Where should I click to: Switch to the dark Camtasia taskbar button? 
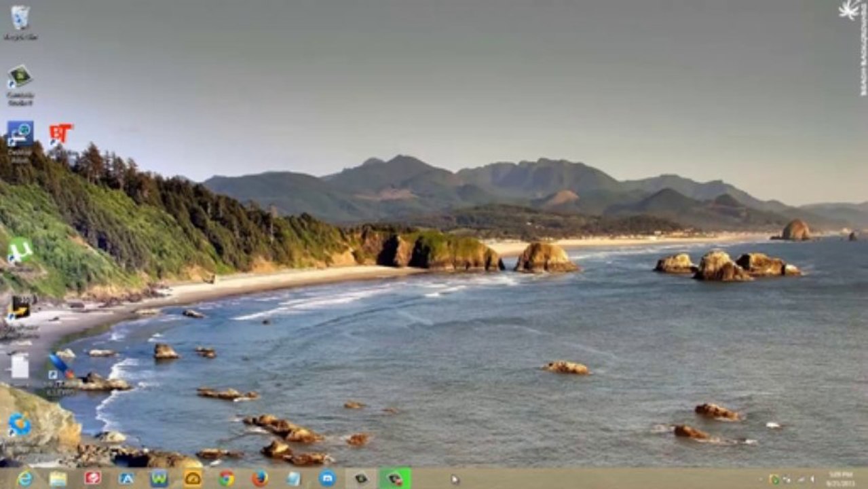pyautogui.click(x=361, y=478)
